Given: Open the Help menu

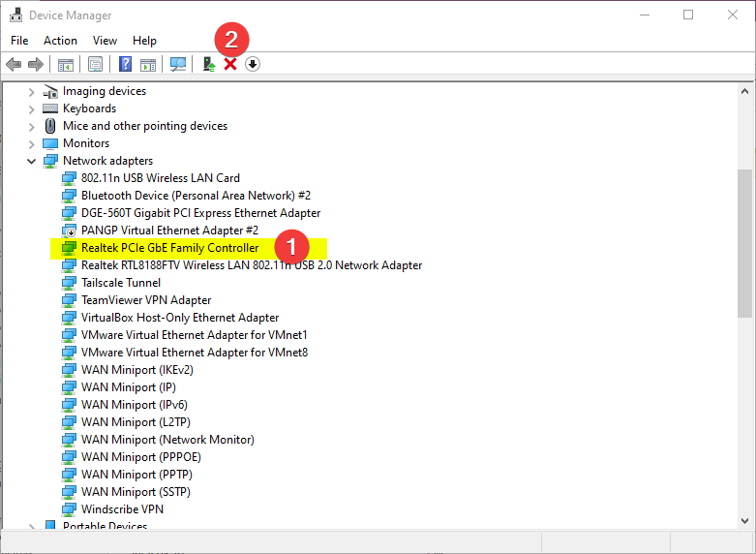Looking at the screenshot, I should (x=144, y=41).
